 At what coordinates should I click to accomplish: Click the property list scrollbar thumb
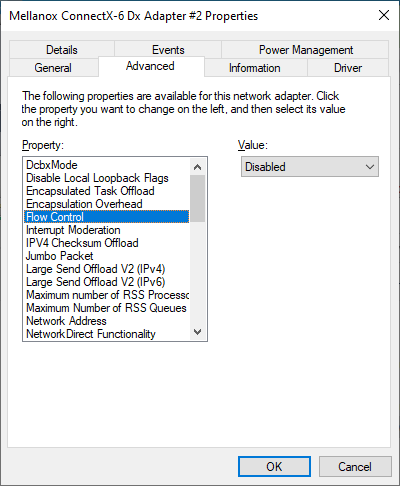(x=198, y=199)
